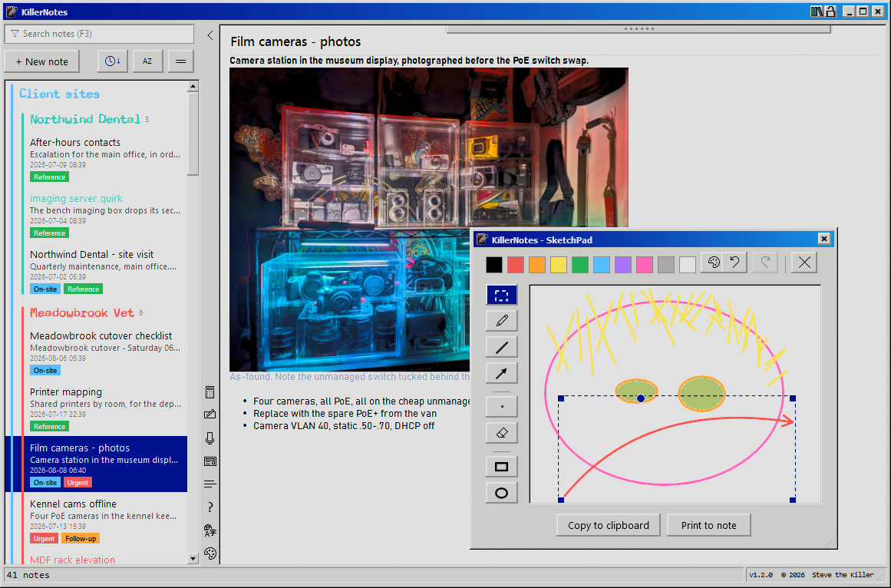Click the text lines icon in side strip
The width and height of the screenshot is (891, 588).
point(210,484)
